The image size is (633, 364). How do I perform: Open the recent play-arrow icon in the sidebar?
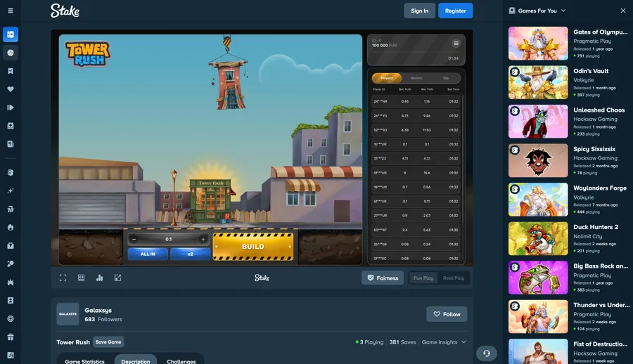tap(11, 108)
